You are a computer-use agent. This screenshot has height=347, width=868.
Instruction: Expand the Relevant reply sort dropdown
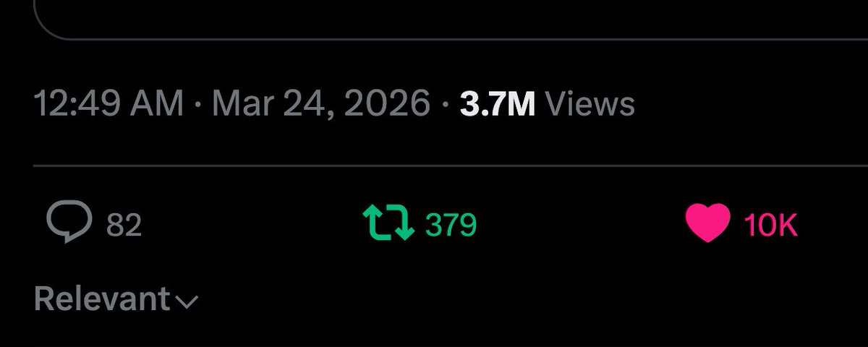[116, 299]
